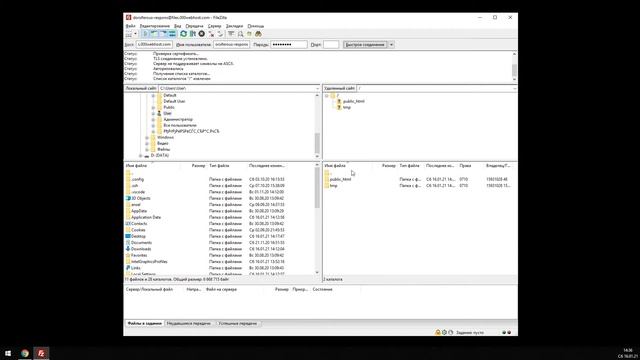Open the quickconnect history dropdown arrow
The height and width of the screenshot is (360, 640).
391,44
